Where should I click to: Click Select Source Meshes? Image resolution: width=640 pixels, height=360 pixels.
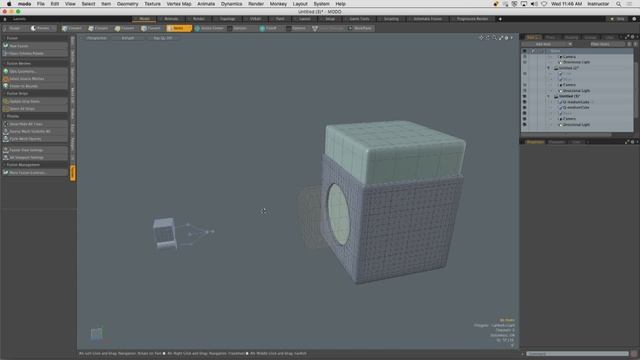point(35,79)
